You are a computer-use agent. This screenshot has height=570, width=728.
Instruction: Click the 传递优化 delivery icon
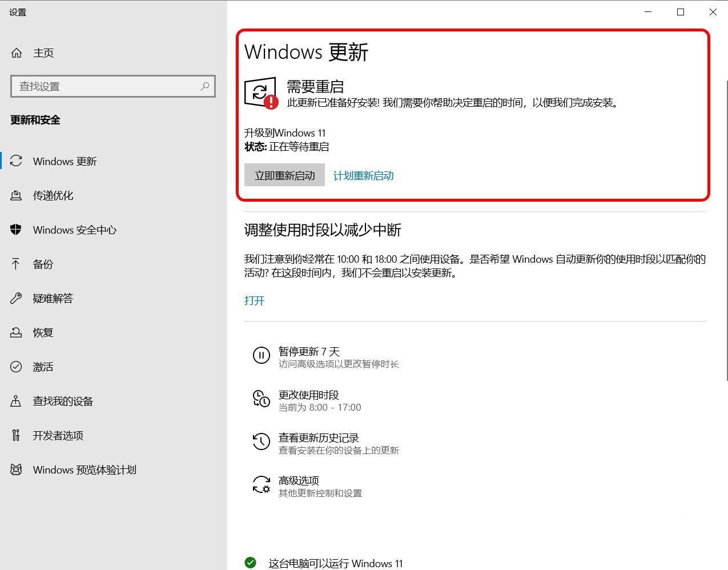pos(16,195)
